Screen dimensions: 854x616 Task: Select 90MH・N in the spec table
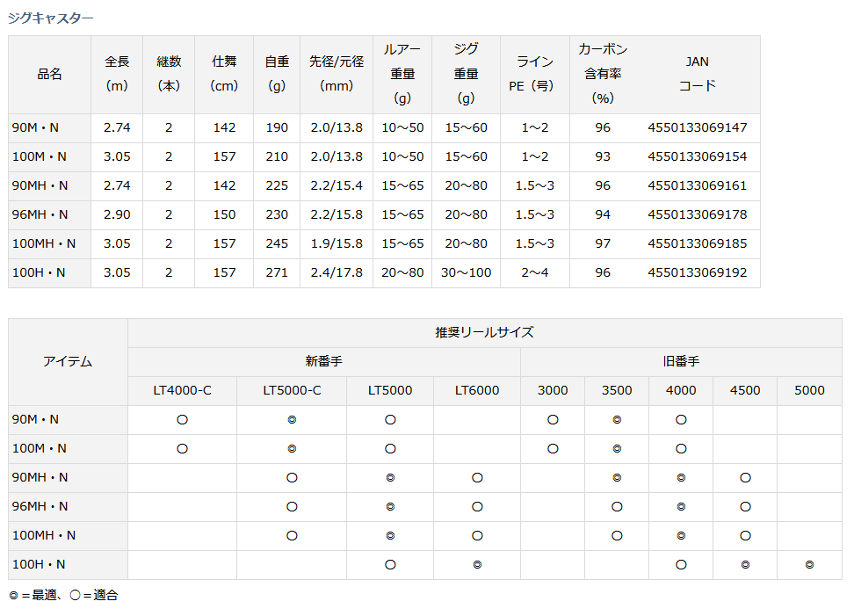(x=40, y=185)
